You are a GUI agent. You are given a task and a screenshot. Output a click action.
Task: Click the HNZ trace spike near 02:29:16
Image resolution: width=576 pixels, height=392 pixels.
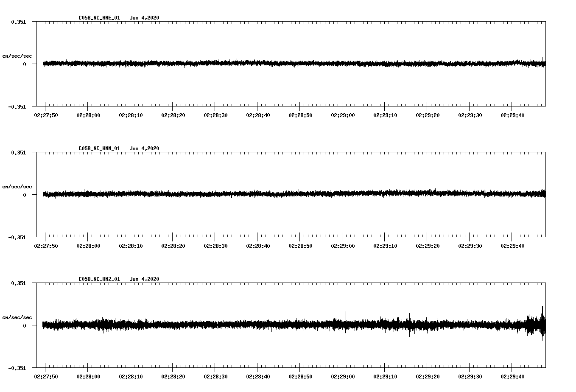pos(410,325)
